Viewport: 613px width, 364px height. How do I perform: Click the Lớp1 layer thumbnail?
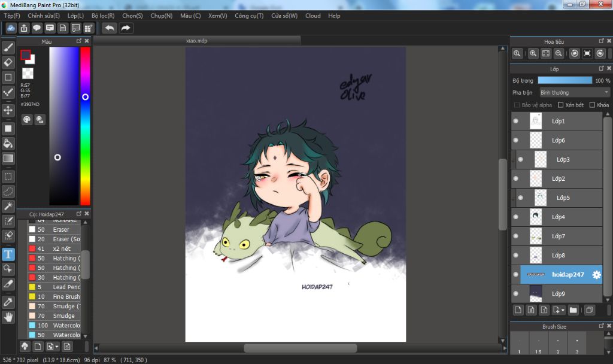click(536, 121)
